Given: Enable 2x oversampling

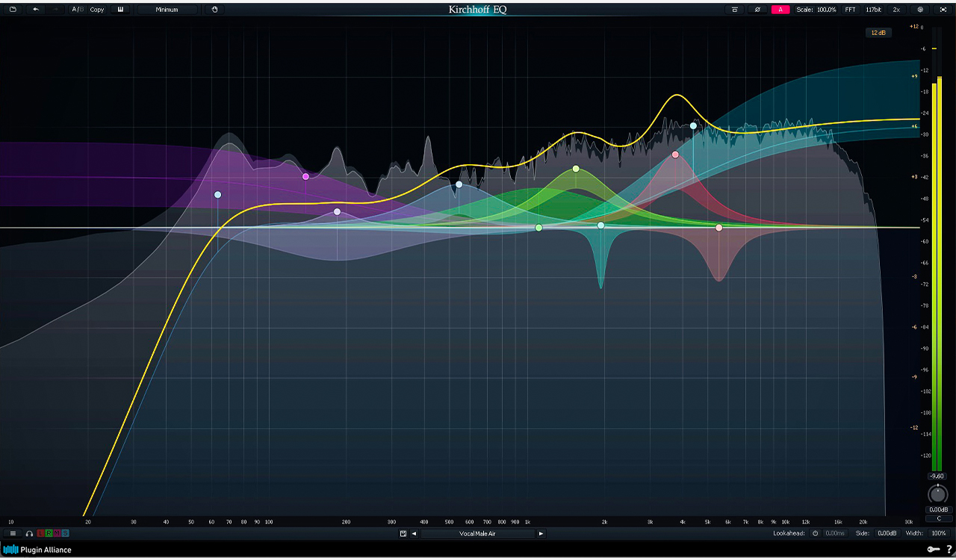Looking at the screenshot, I should click(896, 10).
